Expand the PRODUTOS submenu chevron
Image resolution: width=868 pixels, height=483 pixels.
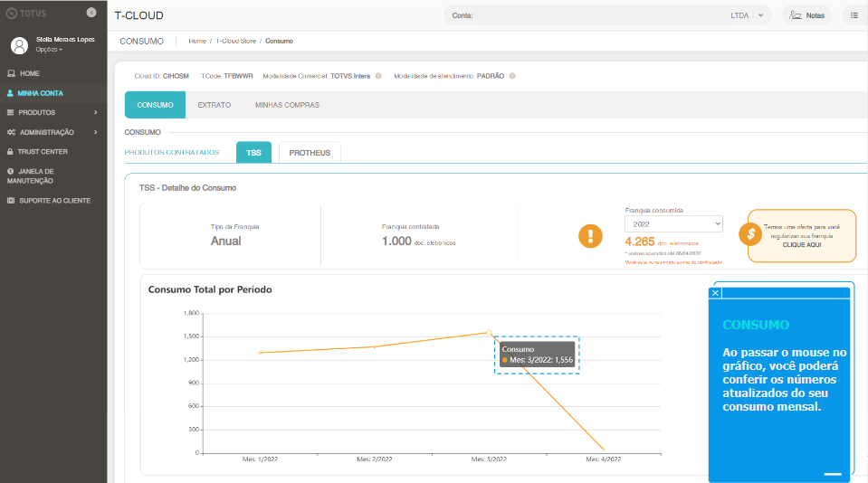[96, 112]
